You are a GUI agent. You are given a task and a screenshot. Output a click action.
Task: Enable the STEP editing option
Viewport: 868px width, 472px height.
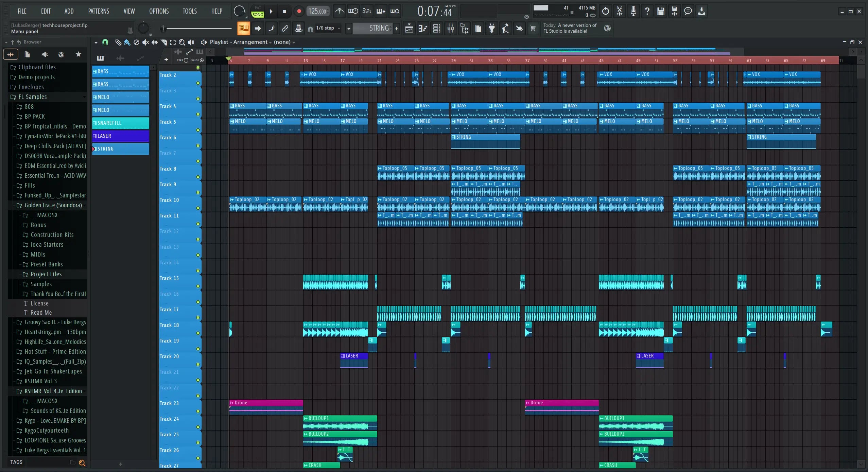186,60
